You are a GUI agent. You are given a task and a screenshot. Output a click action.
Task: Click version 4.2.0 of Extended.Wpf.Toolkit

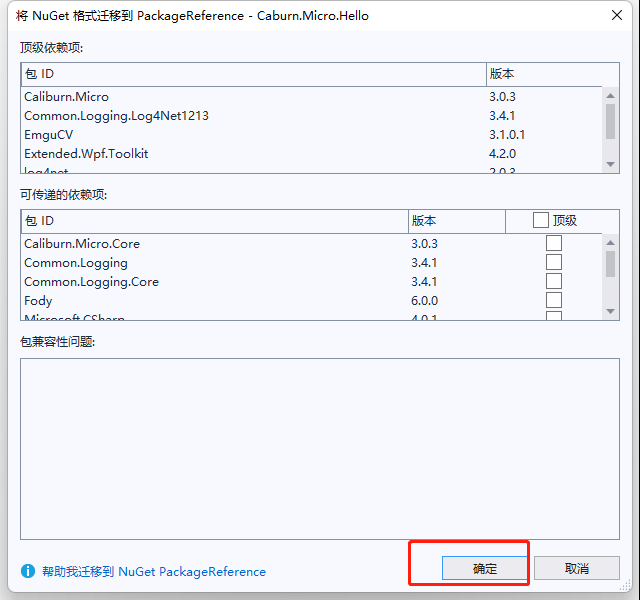coord(502,154)
